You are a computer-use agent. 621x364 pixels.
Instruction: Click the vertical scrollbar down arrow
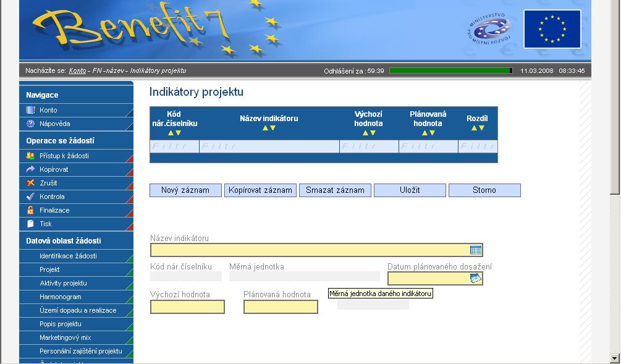[615, 358]
